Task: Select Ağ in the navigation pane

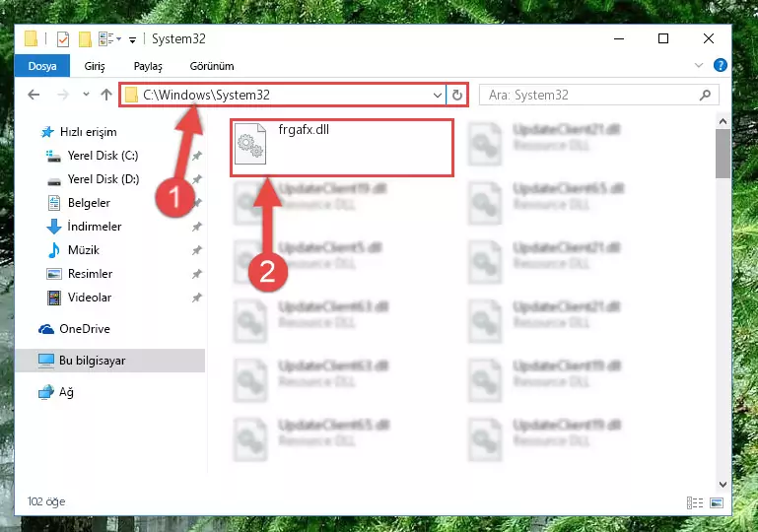Action: (66, 392)
